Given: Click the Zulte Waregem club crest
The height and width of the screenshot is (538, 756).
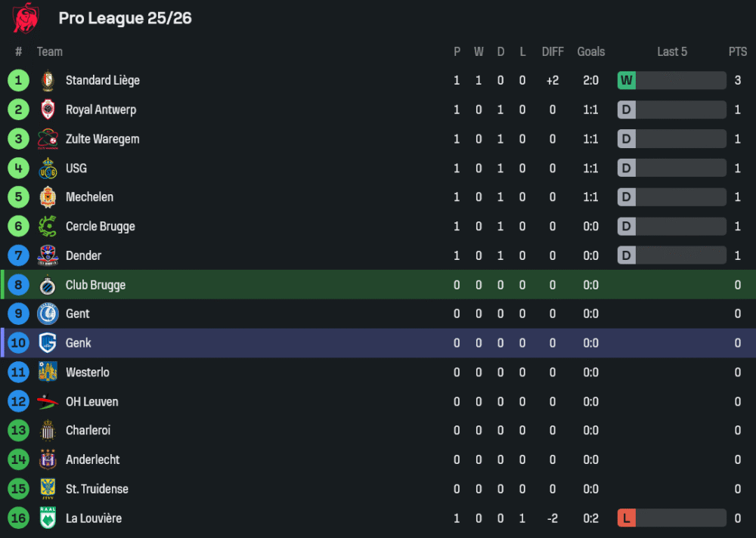Looking at the screenshot, I should 48,139.
